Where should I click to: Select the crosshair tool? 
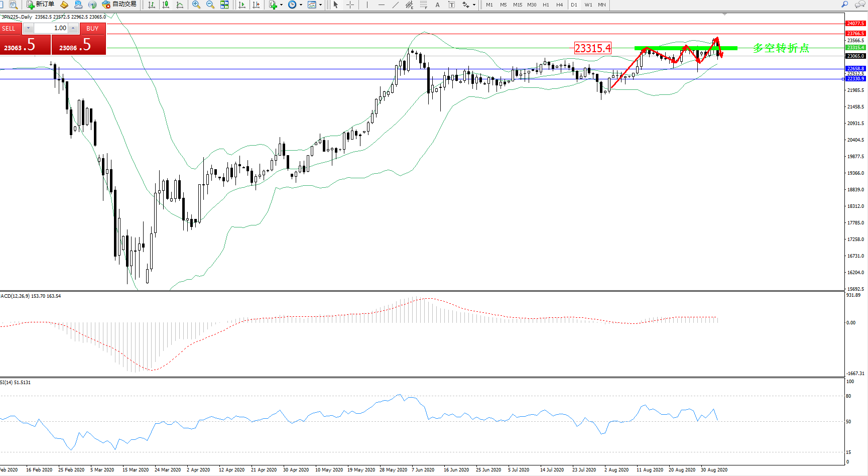tap(350, 5)
